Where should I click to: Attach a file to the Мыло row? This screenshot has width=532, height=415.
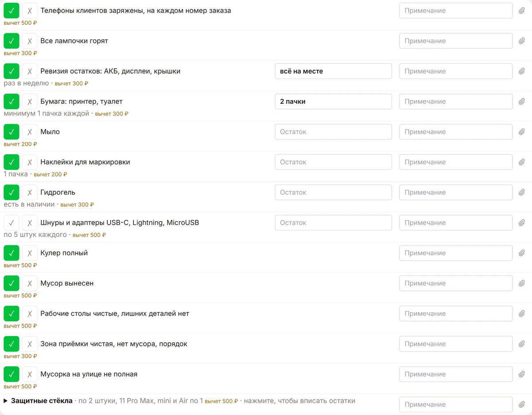click(x=522, y=132)
